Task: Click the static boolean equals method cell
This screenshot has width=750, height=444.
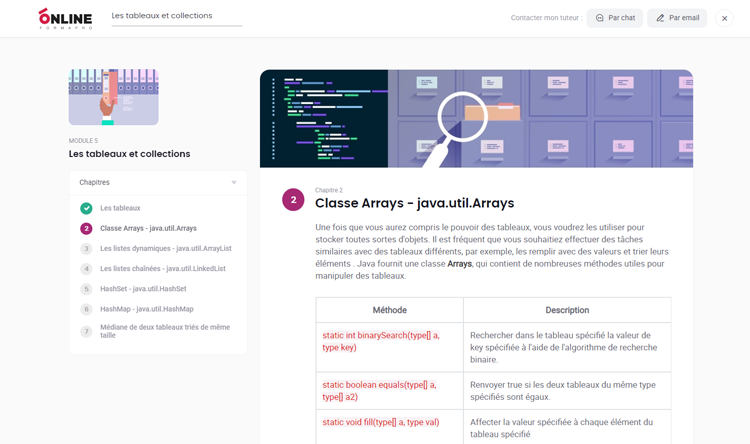Action: [389, 391]
